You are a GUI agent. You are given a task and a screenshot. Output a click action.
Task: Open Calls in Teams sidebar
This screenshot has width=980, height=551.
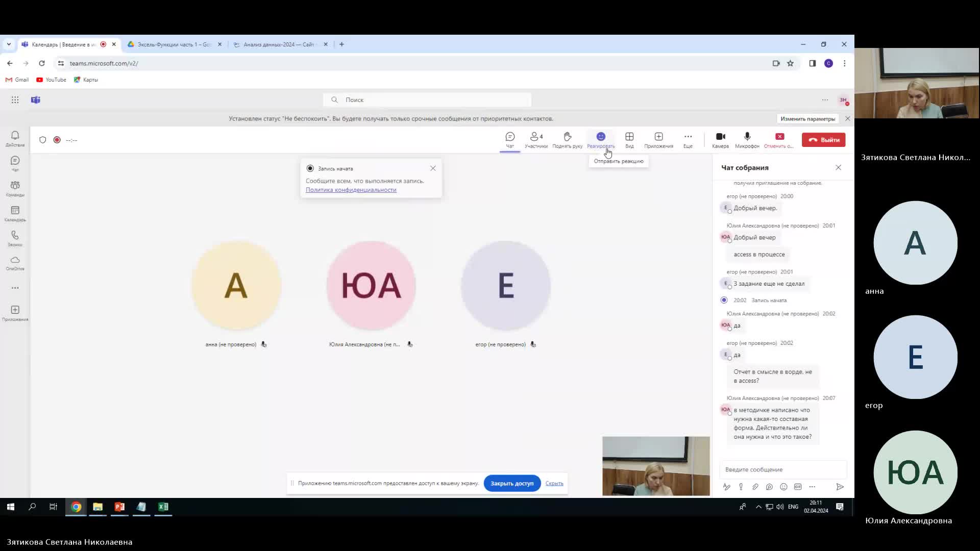click(x=15, y=238)
